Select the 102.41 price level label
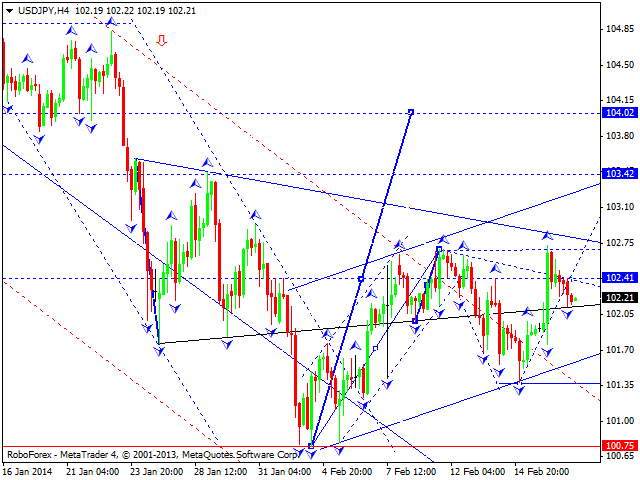Image resolution: width=640 pixels, height=480 pixels. [x=620, y=278]
